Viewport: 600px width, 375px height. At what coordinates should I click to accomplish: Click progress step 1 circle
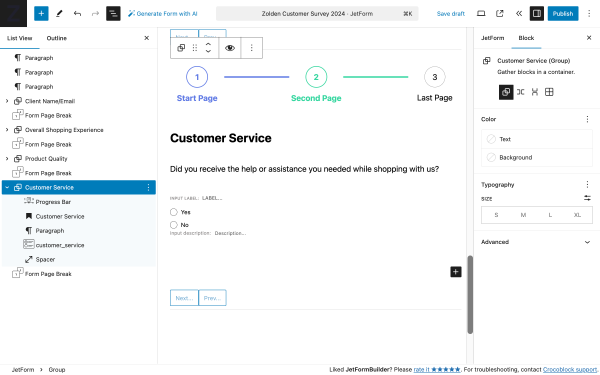click(197, 77)
